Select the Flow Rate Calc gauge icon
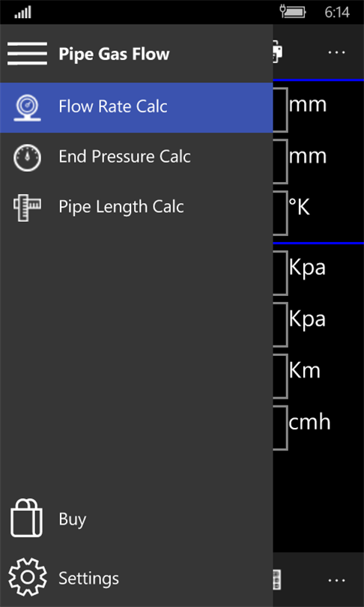The image size is (364, 607). coord(27,107)
